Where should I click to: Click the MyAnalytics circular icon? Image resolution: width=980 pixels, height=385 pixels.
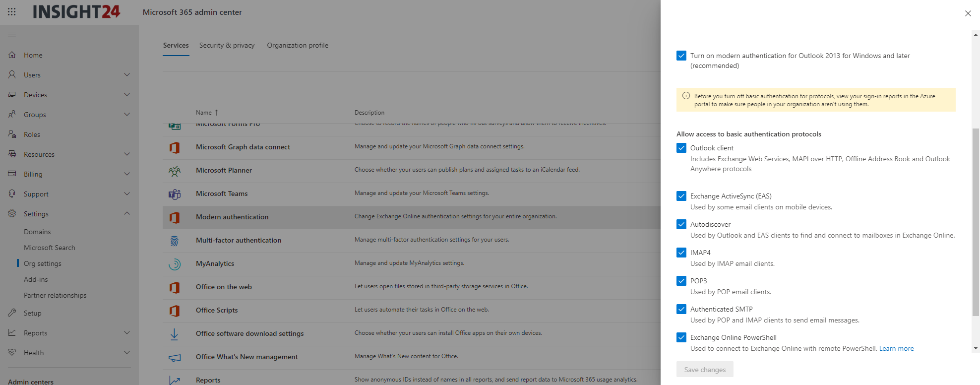[x=175, y=264]
